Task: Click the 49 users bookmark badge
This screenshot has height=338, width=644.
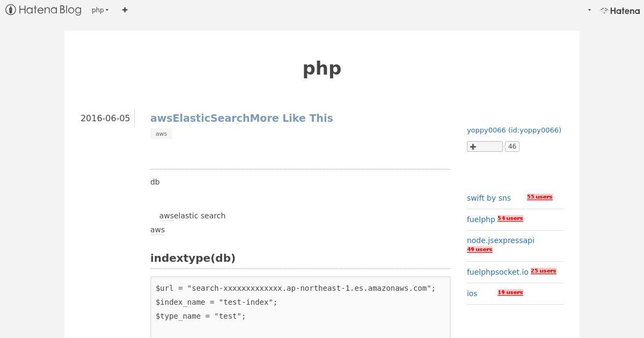Action: 479,249
